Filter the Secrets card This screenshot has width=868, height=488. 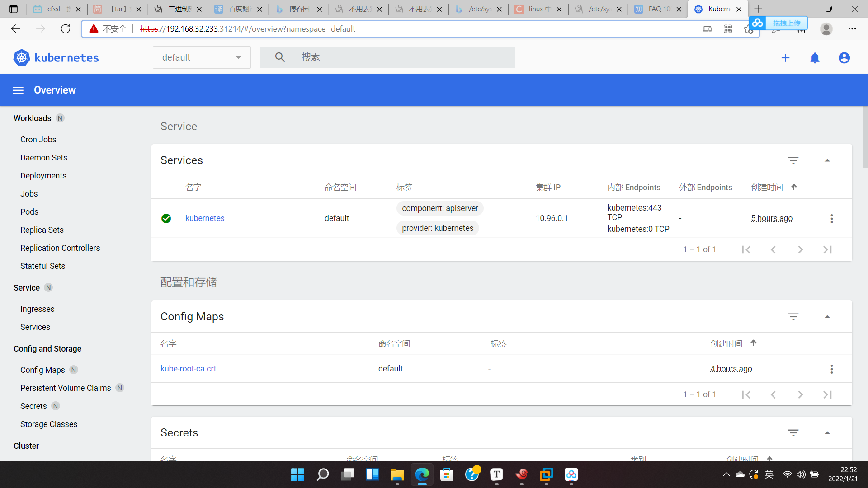click(793, 433)
